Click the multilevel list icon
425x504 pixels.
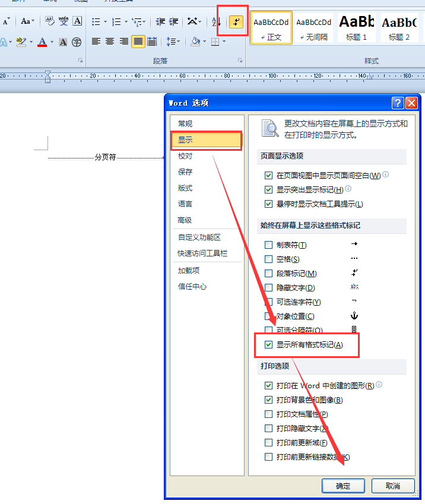coord(137,22)
